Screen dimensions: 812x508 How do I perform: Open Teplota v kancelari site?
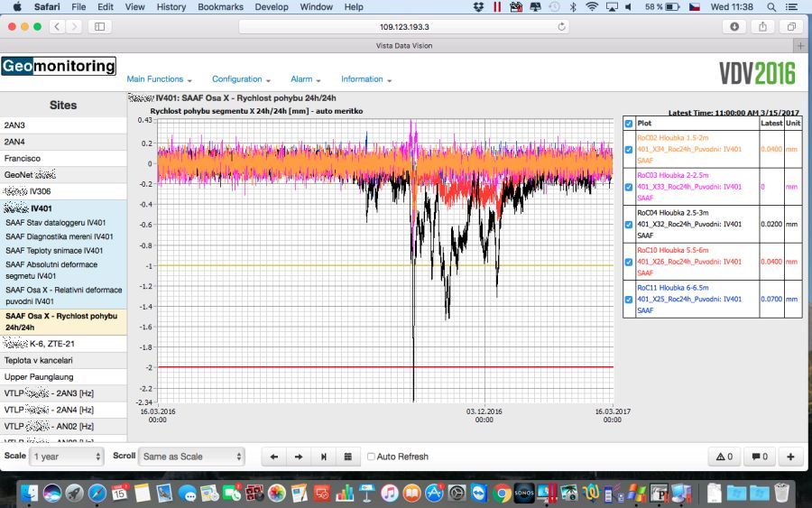(x=63, y=360)
